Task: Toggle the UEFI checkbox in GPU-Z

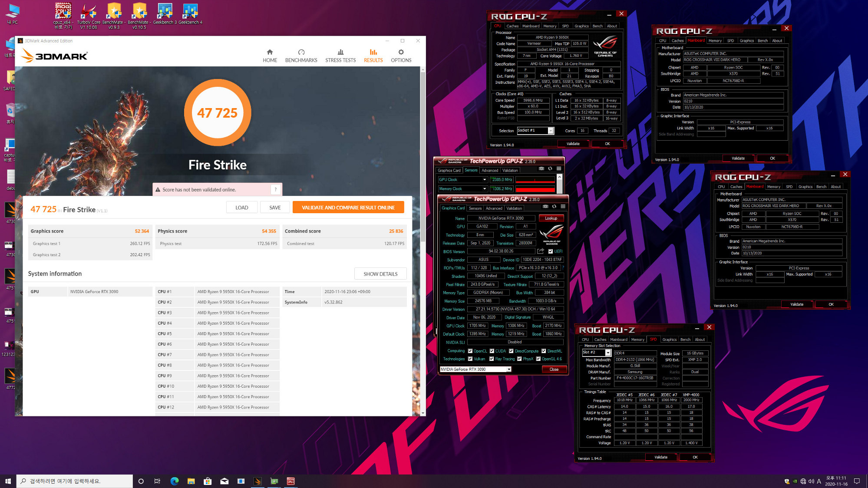Action: tap(551, 251)
